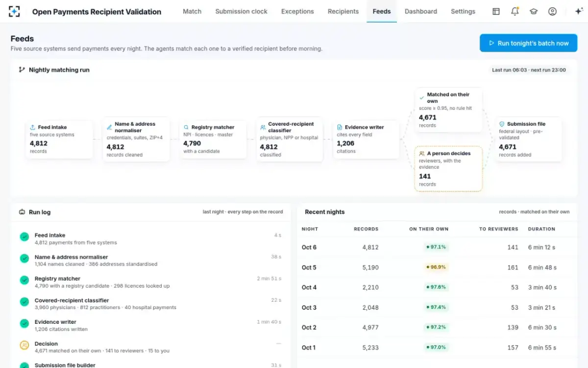Open the Settings tab
The width and height of the screenshot is (588, 368).
tap(463, 11)
